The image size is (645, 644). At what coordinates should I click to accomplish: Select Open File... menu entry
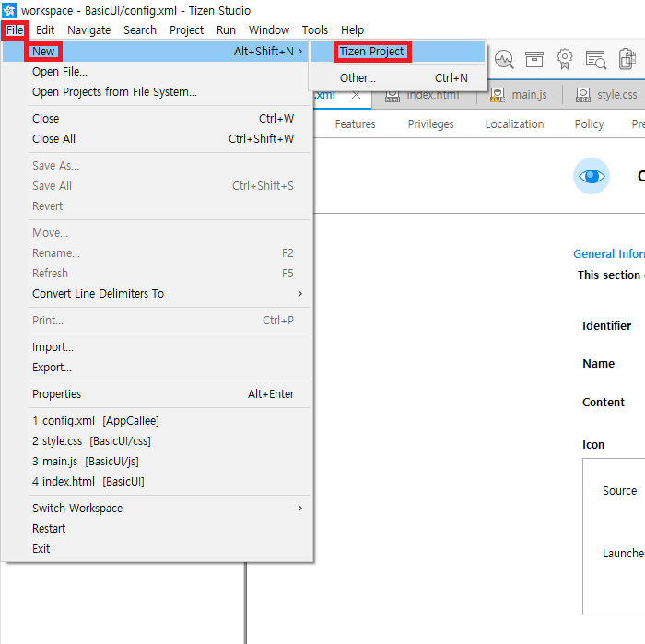click(157, 72)
